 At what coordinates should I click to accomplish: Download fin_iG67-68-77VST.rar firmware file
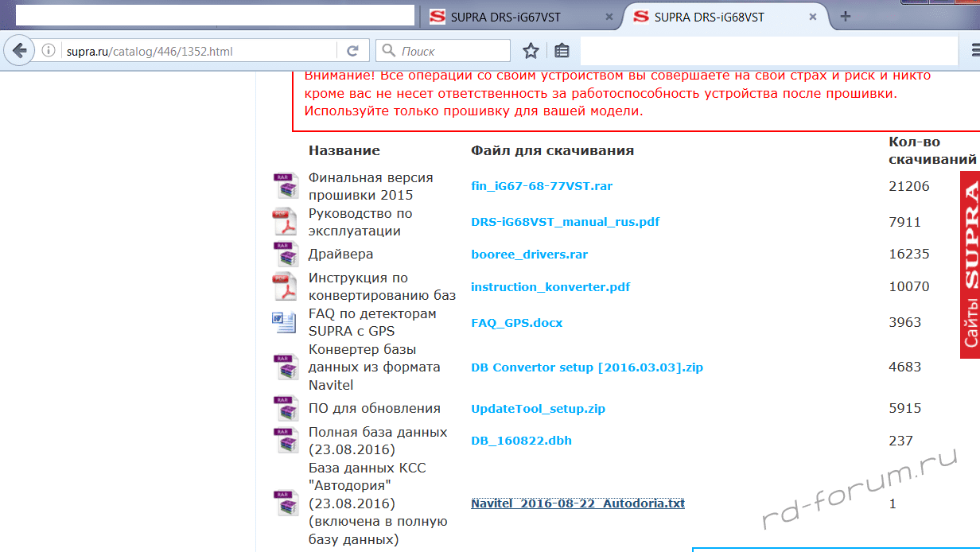[x=542, y=186]
